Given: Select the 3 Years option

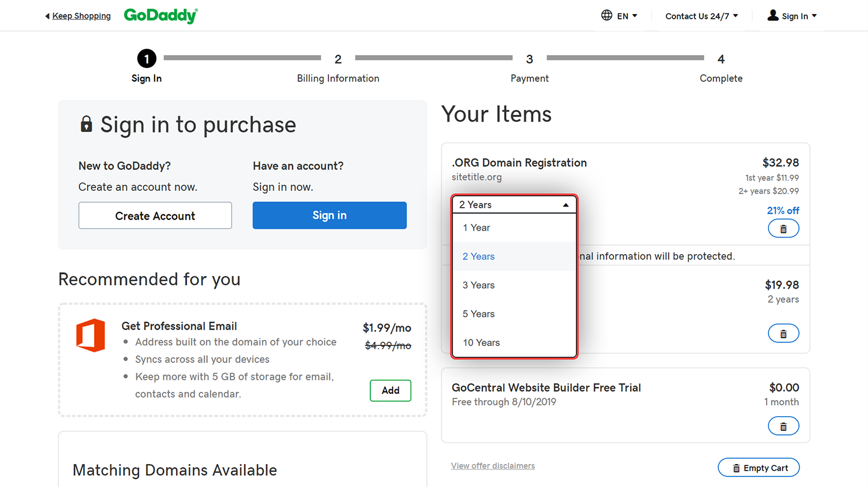Looking at the screenshot, I should (514, 285).
